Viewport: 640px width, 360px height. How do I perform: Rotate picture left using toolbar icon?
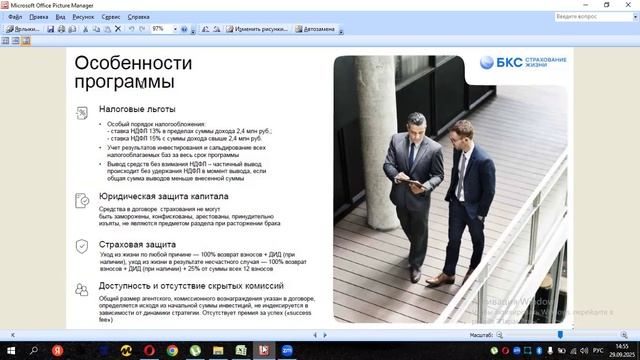[205, 29]
